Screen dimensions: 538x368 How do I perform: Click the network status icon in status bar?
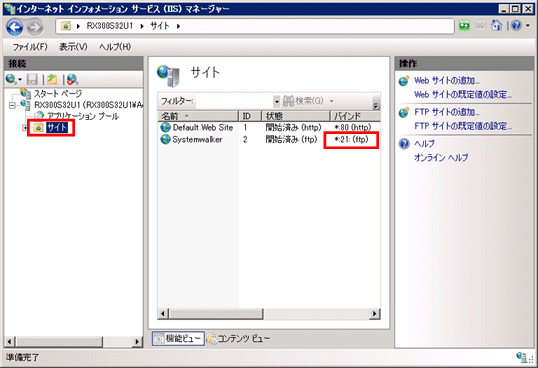pos(522,357)
